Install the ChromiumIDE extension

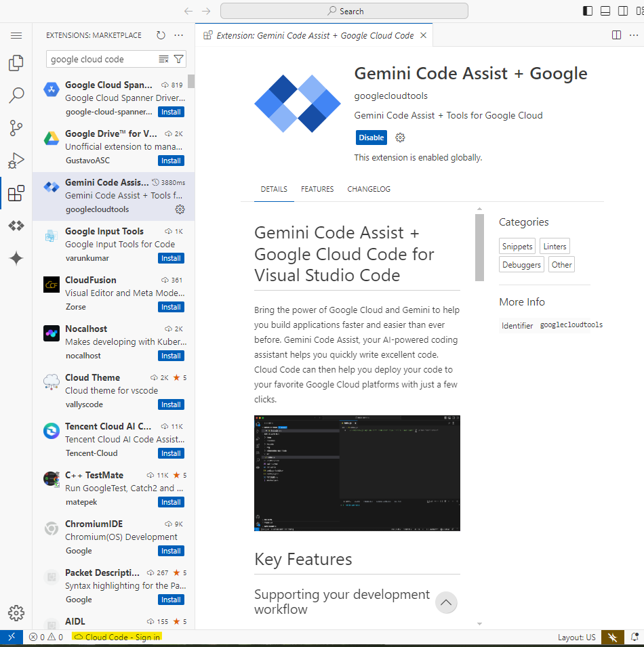pyautogui.click(x=171, y=551)
